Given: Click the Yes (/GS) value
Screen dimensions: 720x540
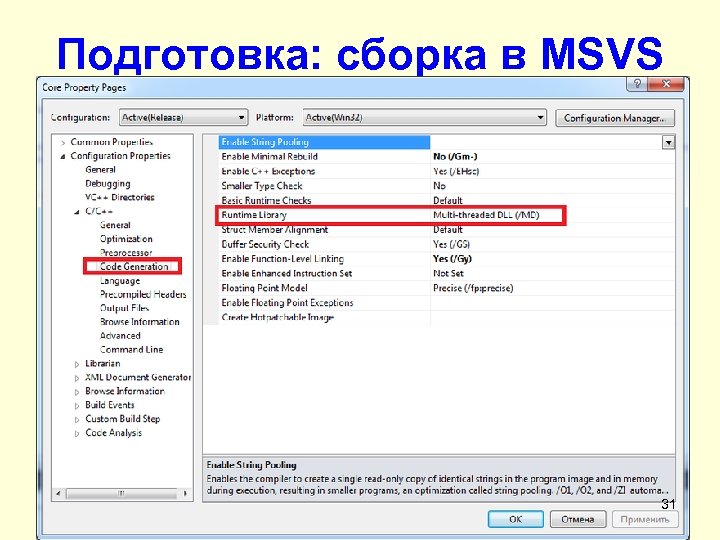Looking at the screenshot, I should (451, 244).
